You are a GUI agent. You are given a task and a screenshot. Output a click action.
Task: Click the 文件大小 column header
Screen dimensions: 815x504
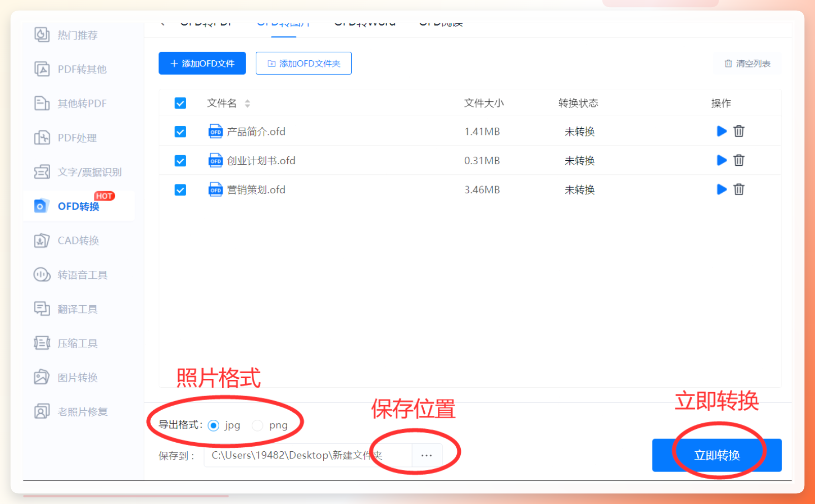484,103
